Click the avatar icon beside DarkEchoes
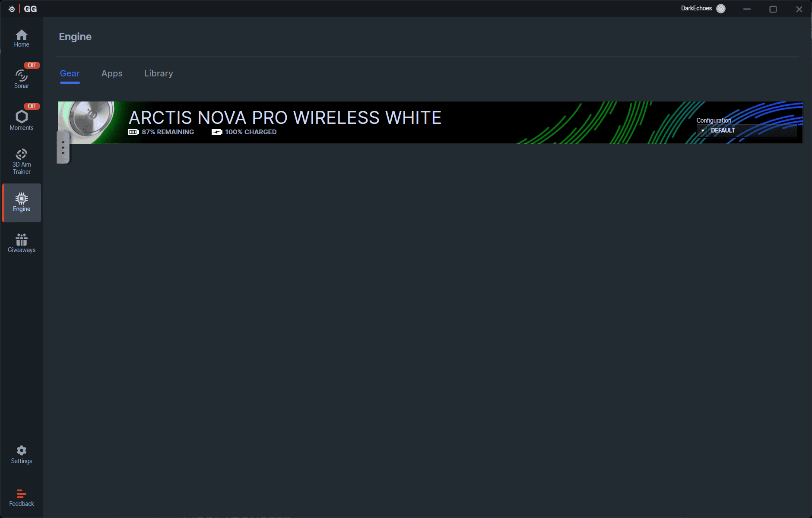This screenshot has height=518, width=812. pyautogui.click(x=720, y=9)
